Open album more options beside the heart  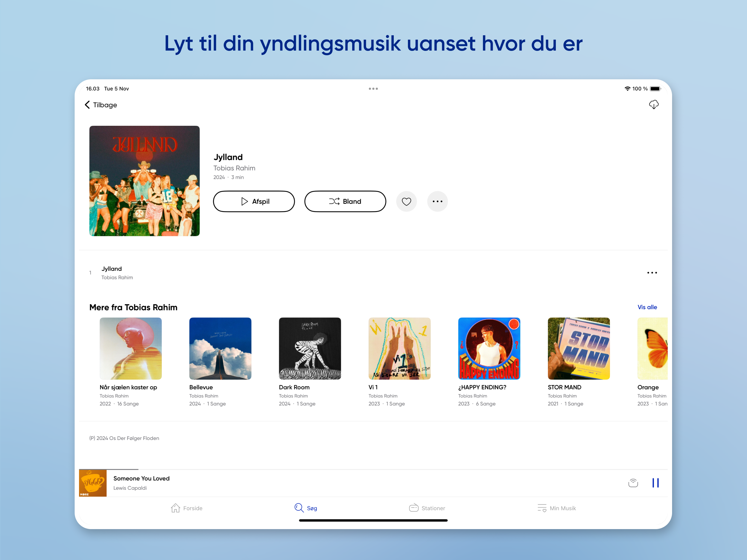[x=437, y=201]
